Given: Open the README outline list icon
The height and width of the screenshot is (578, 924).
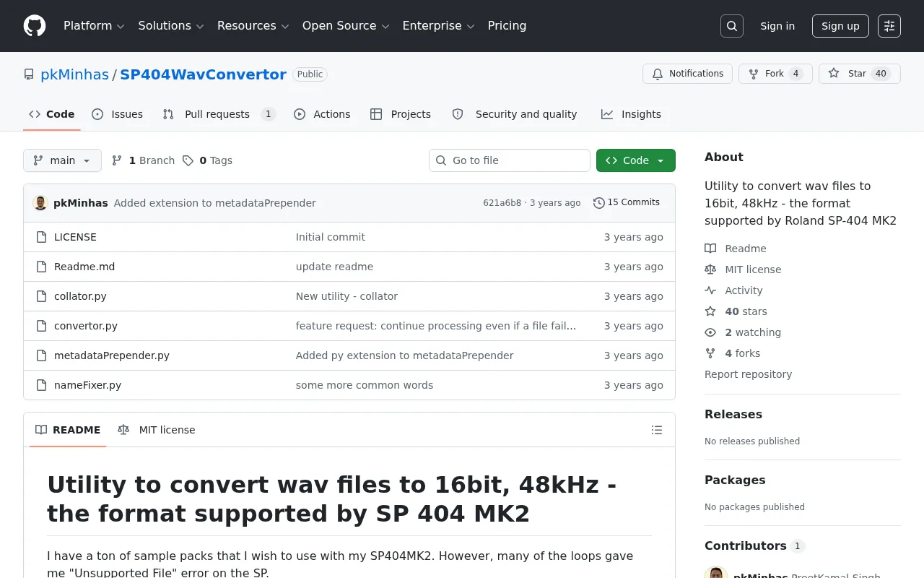Looking at the screenshot, I should [x=657, y=430].
